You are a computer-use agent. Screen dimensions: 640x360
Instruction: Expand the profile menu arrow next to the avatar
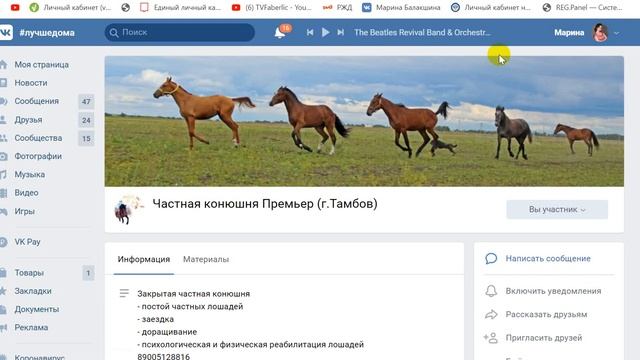click(x=616, y=33)
